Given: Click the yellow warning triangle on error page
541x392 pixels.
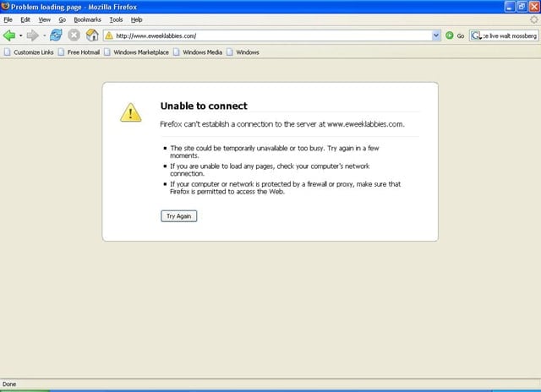Looking at the screenshot, I should (131, 112).
